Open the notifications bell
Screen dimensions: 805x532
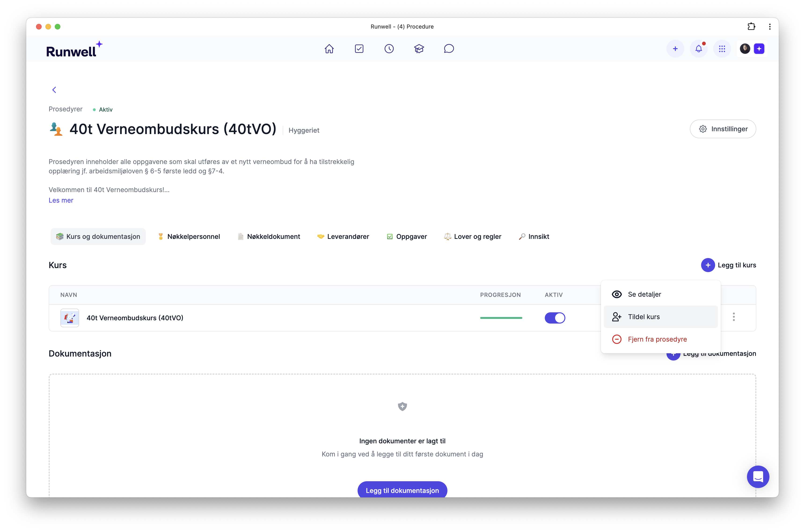pyautogui.click(x=699, y=49)
